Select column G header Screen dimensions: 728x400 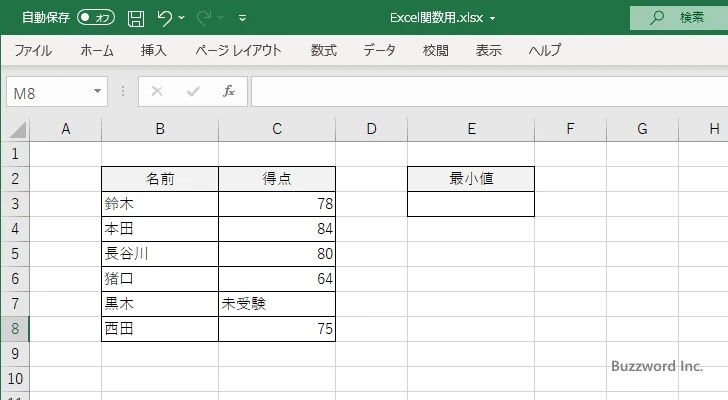[643, 129]
